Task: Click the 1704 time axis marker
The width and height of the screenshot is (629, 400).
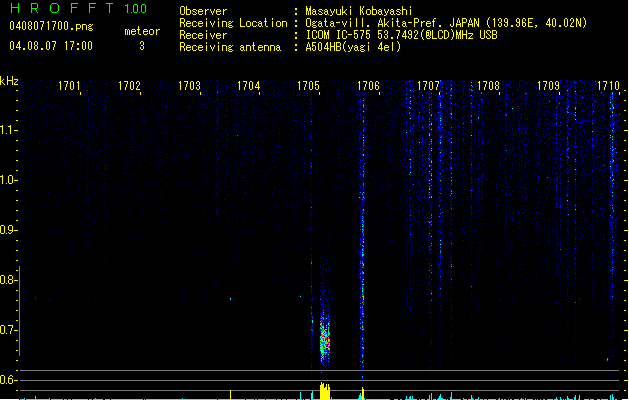Action: (248, 86)
